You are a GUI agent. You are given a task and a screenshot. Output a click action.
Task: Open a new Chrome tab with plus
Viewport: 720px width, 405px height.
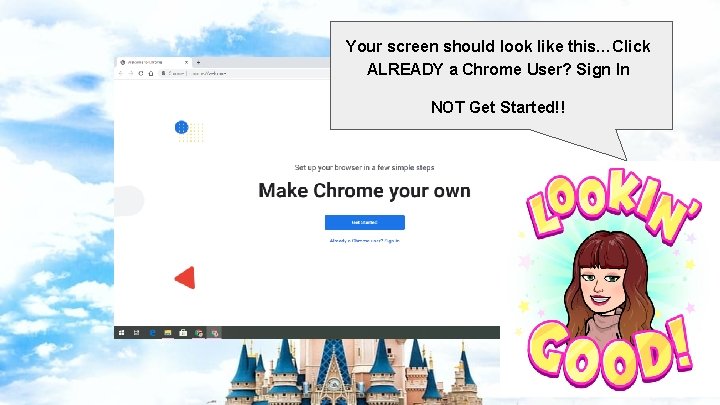(x=198, y=62)
